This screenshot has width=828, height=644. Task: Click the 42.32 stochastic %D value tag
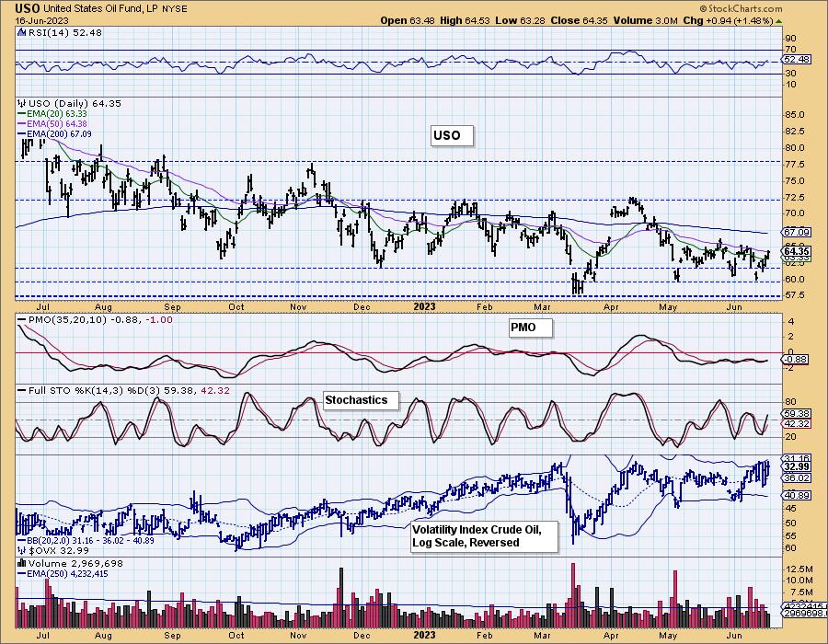click(x=797, y=423)
